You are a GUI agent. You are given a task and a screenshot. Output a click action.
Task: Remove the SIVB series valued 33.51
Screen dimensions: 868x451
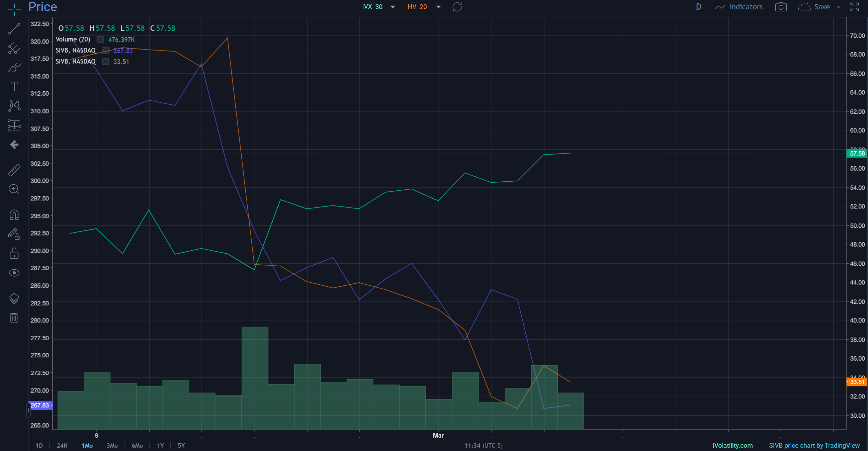105,62
